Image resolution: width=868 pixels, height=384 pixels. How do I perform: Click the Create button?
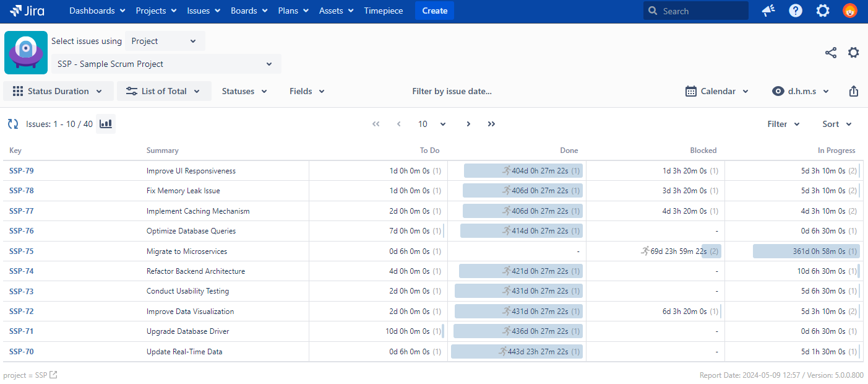point(434,11)
